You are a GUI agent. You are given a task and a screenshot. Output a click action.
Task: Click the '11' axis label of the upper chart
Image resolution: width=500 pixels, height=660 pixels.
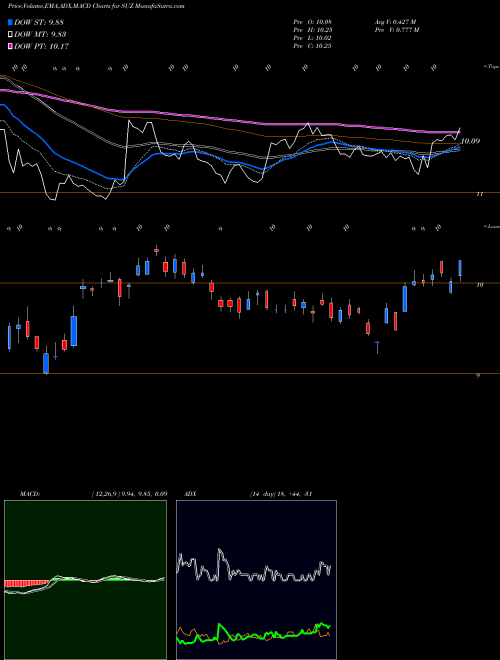tap(479, 194)
